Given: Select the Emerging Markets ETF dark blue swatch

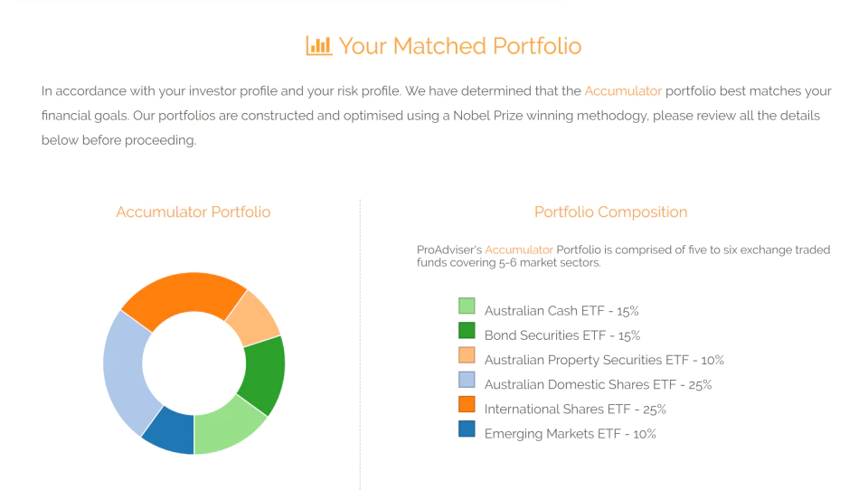Looking at the screenshot, I should pyautogui.click(x=467, y=429).
